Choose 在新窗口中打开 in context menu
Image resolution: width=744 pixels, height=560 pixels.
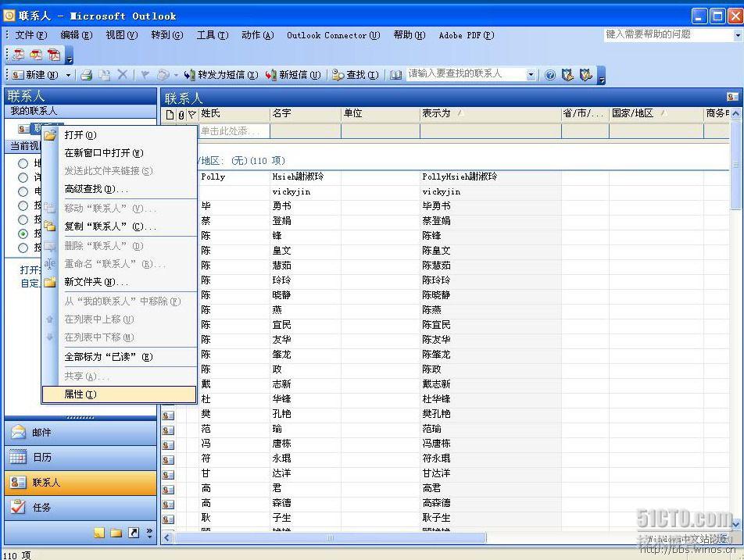(119, 152)
